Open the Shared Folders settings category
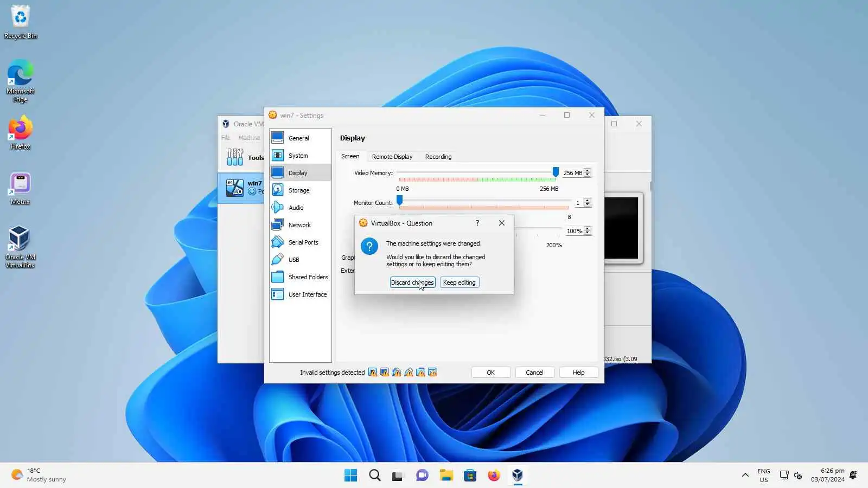The height and width of the screenshot is (488, 868). [301, 277]
